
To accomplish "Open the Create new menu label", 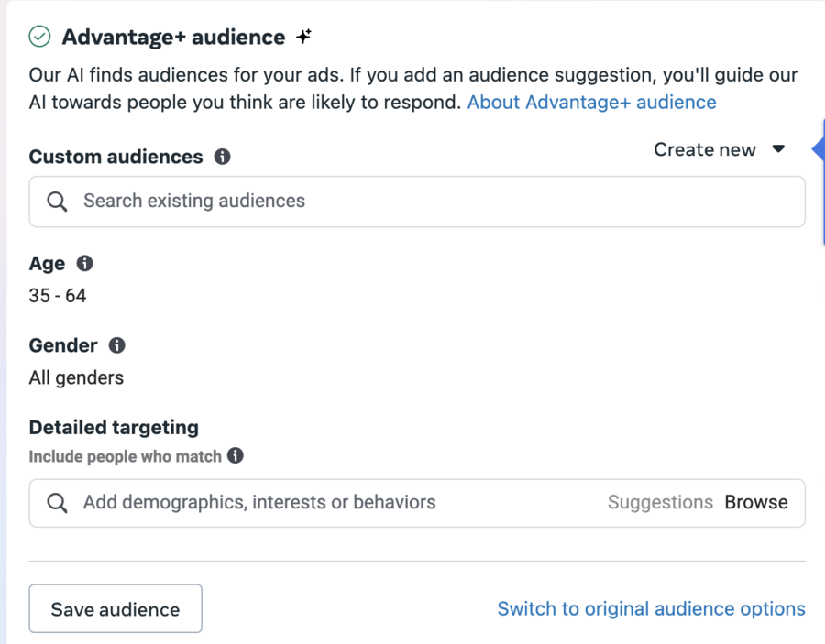I will coord(705,150).
